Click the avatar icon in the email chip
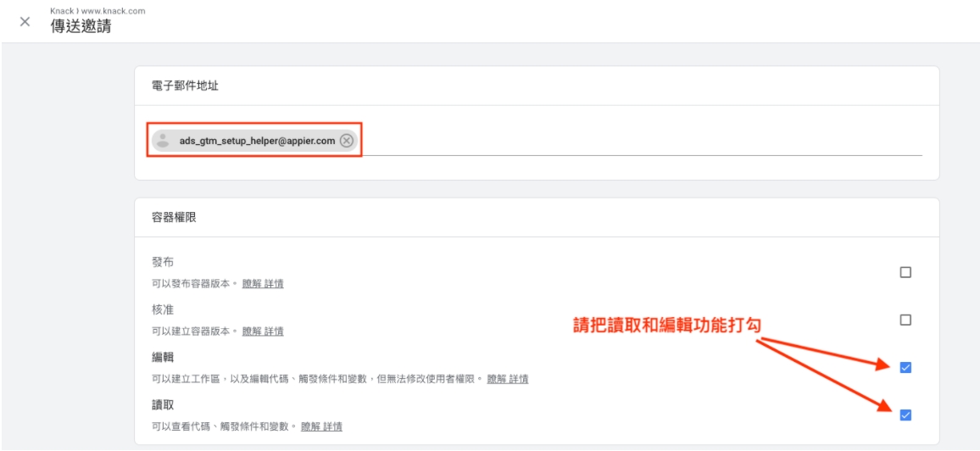Screen dimensions: 980x451 [163, 141]
